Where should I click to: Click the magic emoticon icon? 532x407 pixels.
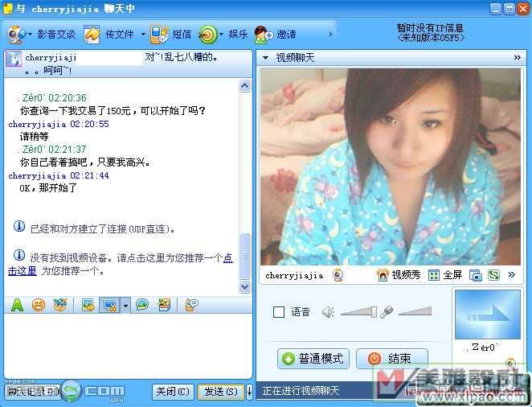[x=60, y=305]
